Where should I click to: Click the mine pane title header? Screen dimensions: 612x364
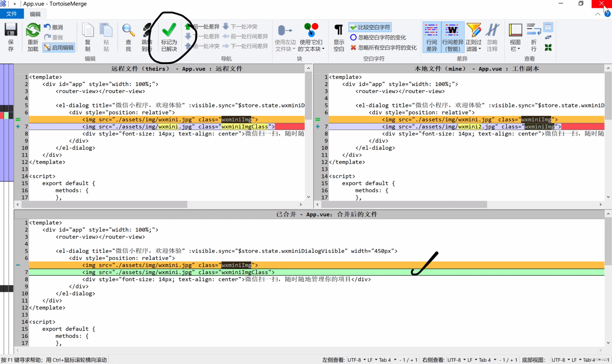coord(459,69)
